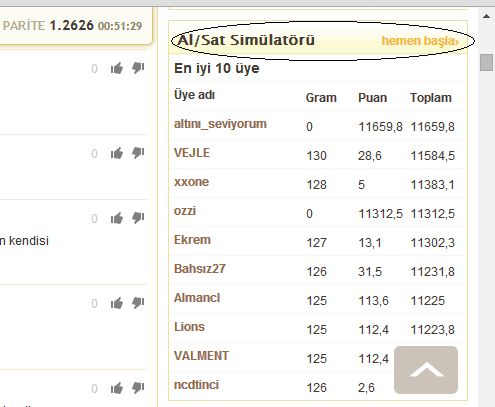Select member xxone from the leaderboard

[x=191, y=182]
